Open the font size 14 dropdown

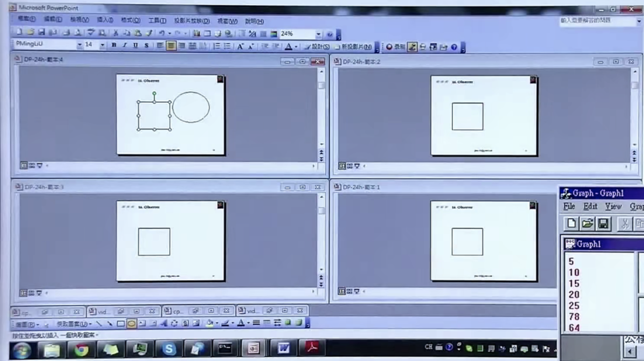click(102, 45)
